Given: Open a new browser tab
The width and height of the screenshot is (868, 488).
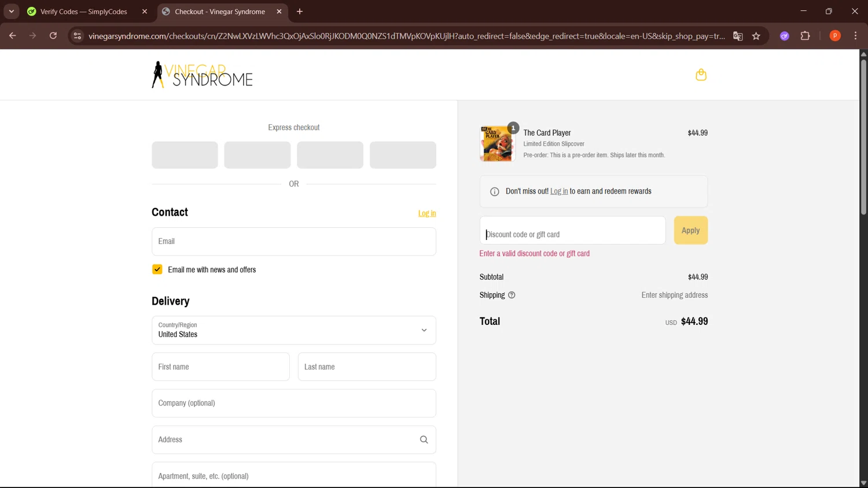Looking at the screenshot, I should 300,12.
